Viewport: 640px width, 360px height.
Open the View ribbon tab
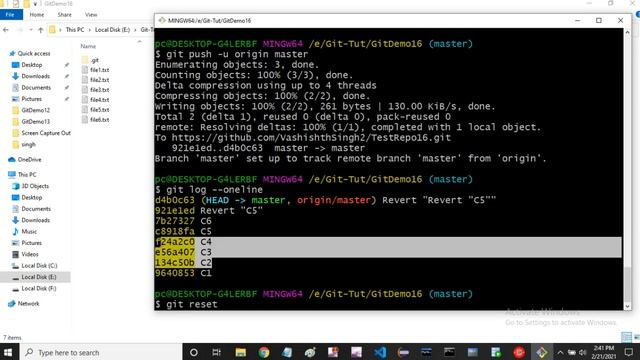click(x=91, y=15)
